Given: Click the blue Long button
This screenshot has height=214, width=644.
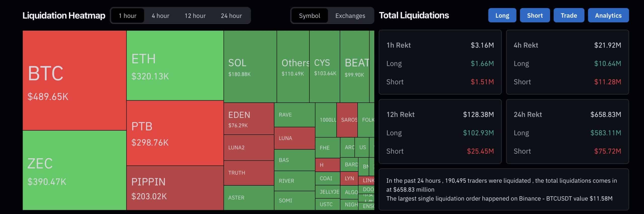Looking at the screenshot, I should (x=502, y=15).
